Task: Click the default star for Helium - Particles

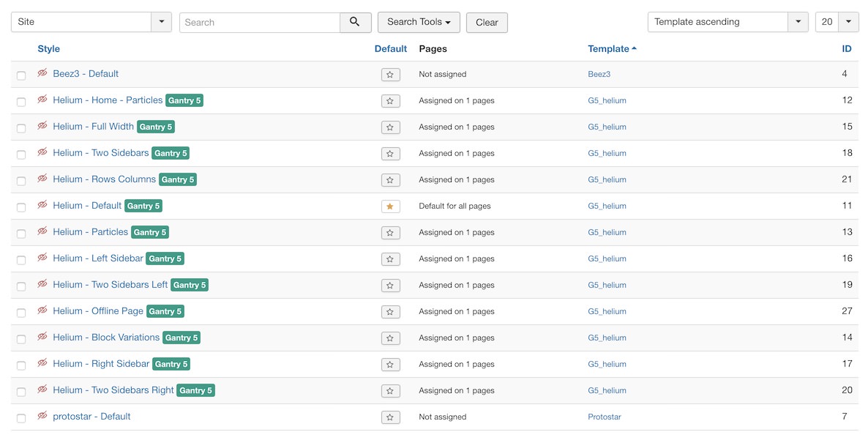Action: click(x=390, y=233)
